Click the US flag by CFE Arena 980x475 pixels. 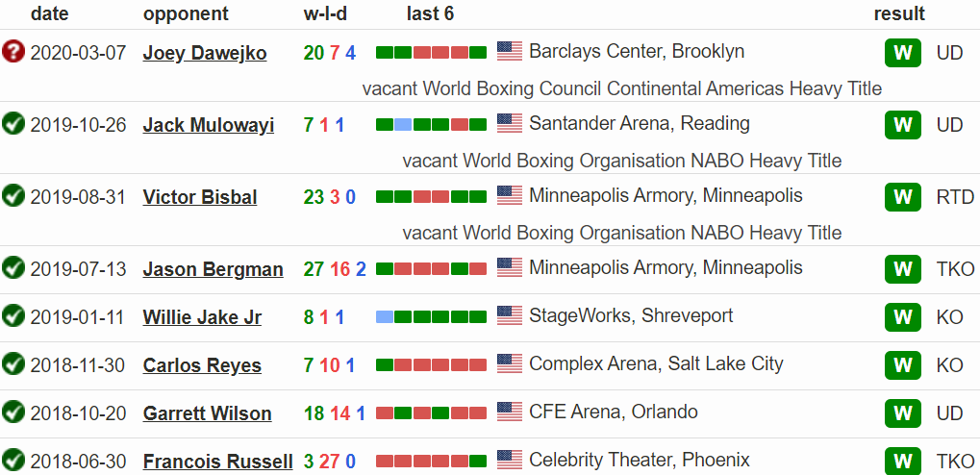pyautogui.click(x=510, y=412)
